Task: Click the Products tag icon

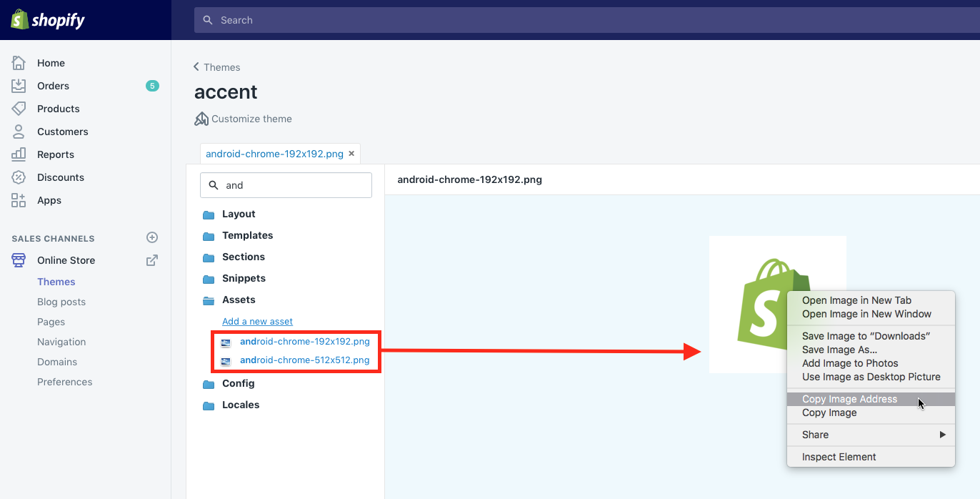Action: click(18, 108)
